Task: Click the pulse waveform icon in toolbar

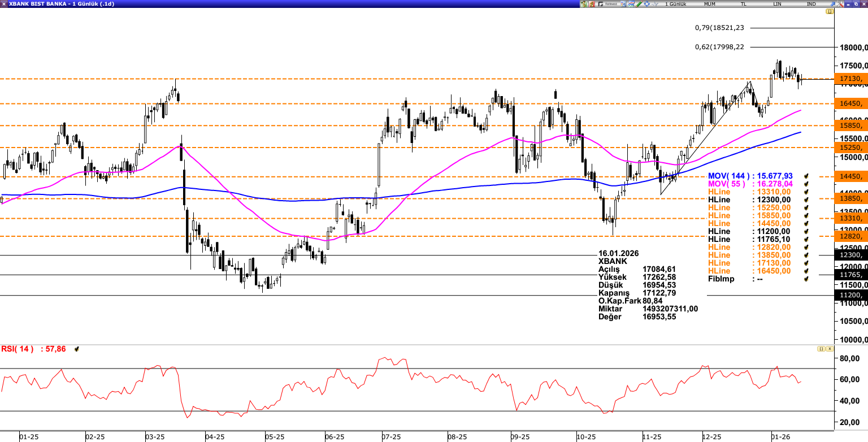Action: coord(654,3)
